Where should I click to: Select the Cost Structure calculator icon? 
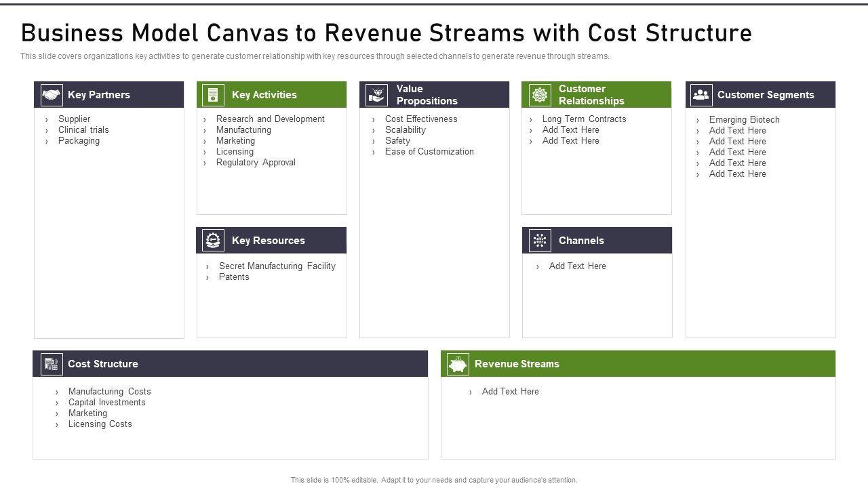click(52, 364)
